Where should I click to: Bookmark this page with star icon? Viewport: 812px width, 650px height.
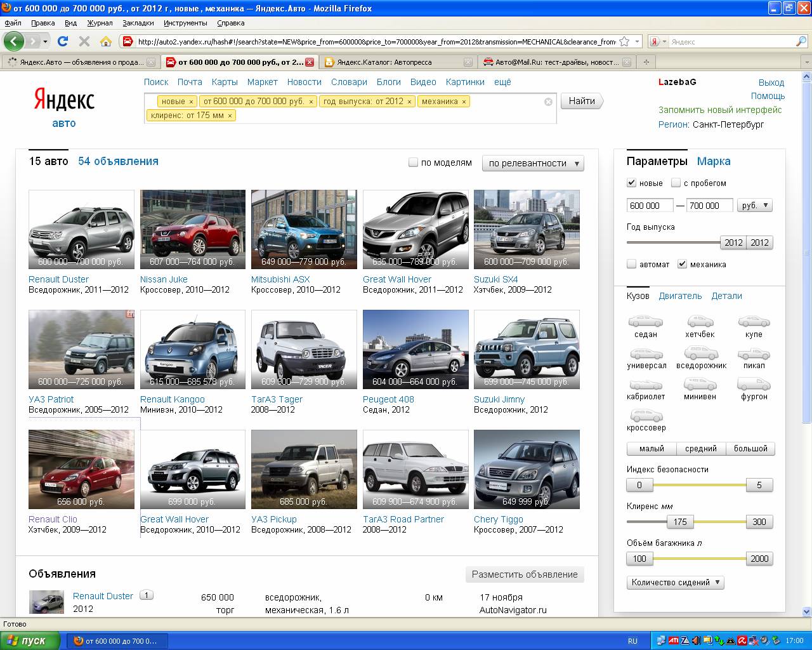coord(624,41)
